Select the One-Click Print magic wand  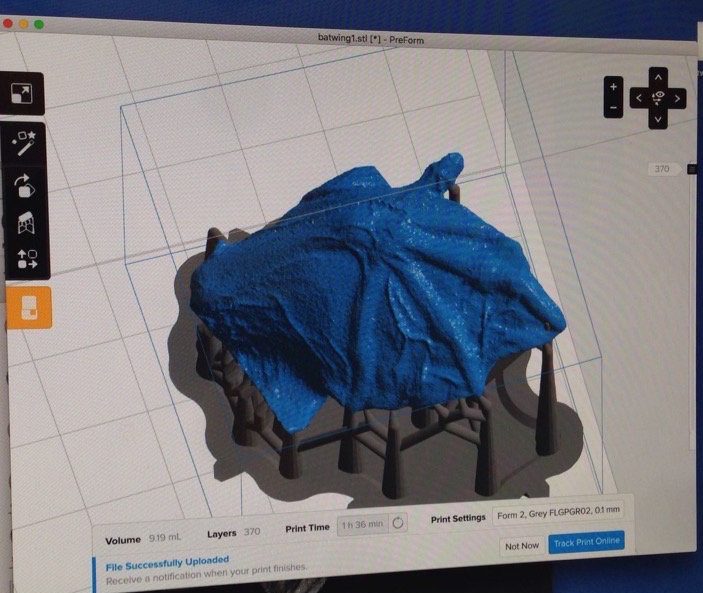pos(24,143)
